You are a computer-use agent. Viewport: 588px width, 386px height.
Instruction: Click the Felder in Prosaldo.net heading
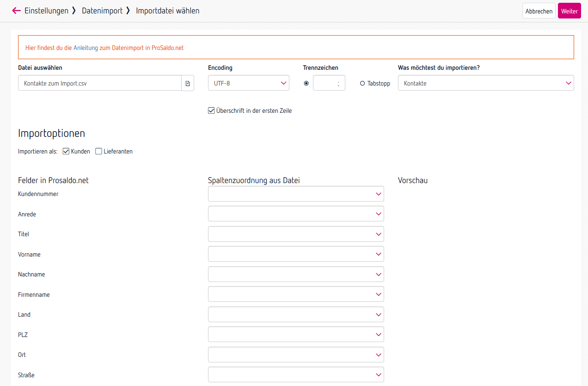[53, 180]
